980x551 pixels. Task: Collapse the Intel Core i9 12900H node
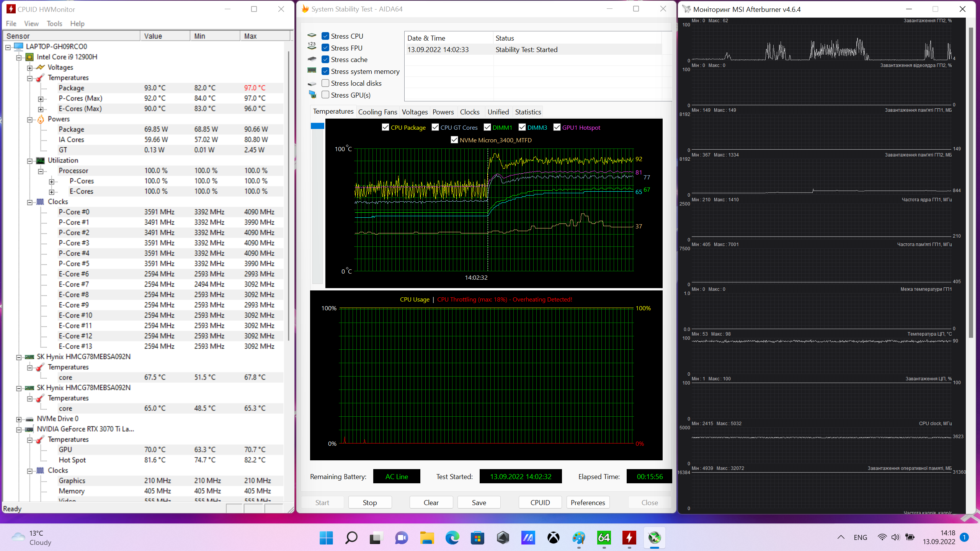(x=19, y=57)
